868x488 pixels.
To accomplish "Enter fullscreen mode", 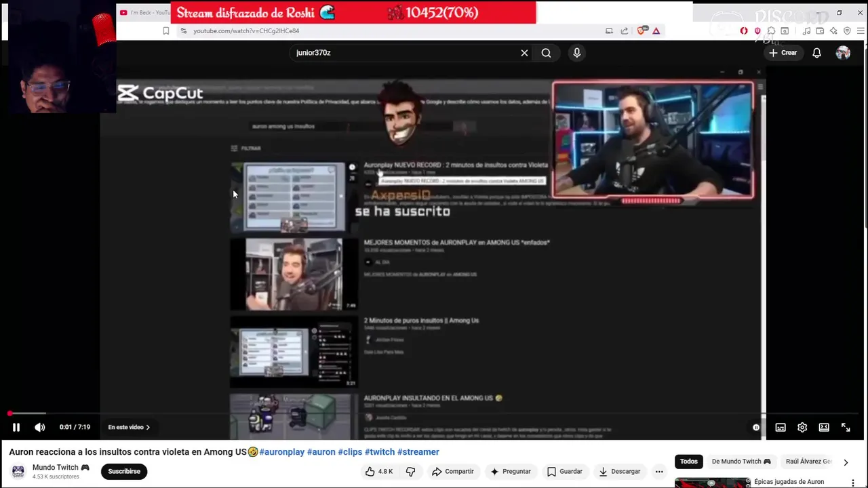I will (846, 428).
